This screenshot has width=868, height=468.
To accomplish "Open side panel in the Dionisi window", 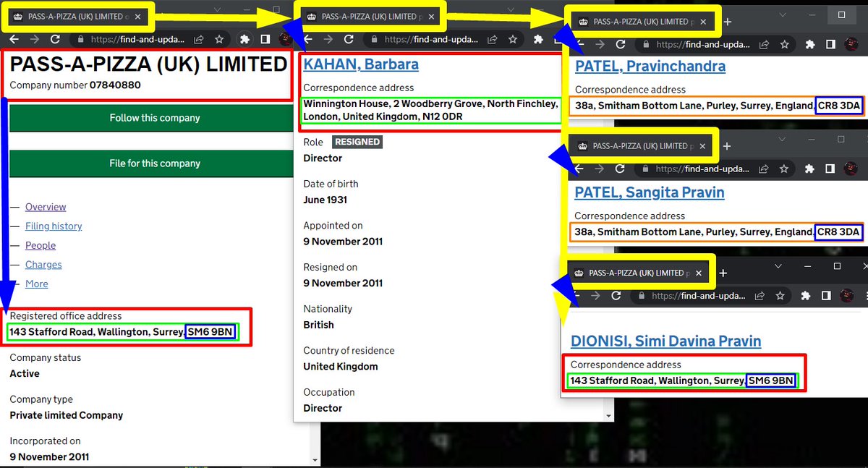I will 826,296.
